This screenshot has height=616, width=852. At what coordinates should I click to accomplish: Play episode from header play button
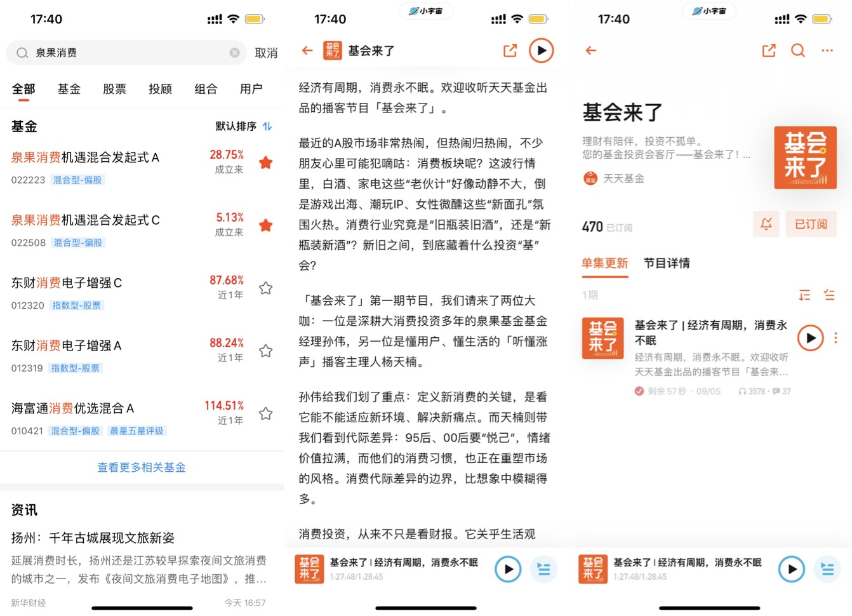(542, 50)
